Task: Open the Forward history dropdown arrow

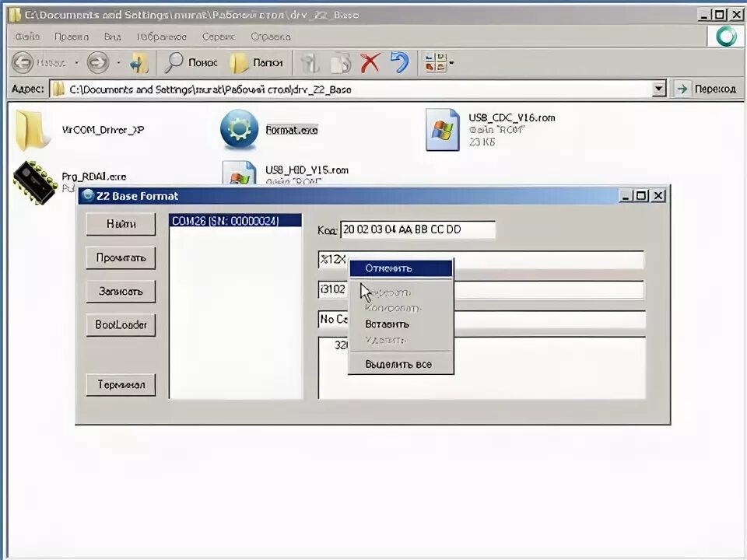Action: (118, 63)
